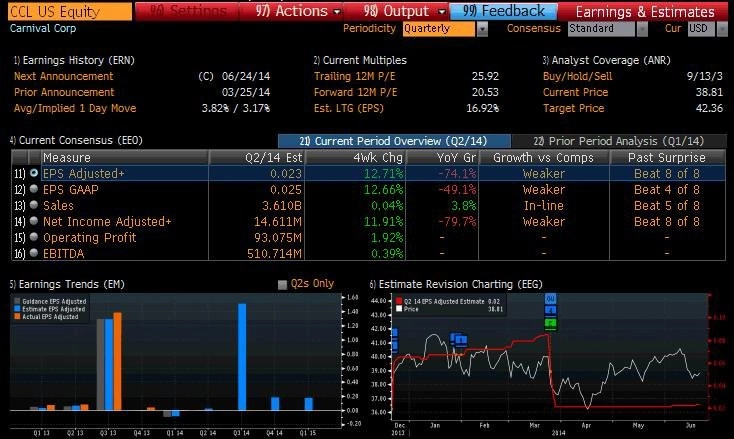Image resolution: width=734 pixels, height=439 pixels.
Task: Click the Target Price value 42.36
Action: point(710,108)
